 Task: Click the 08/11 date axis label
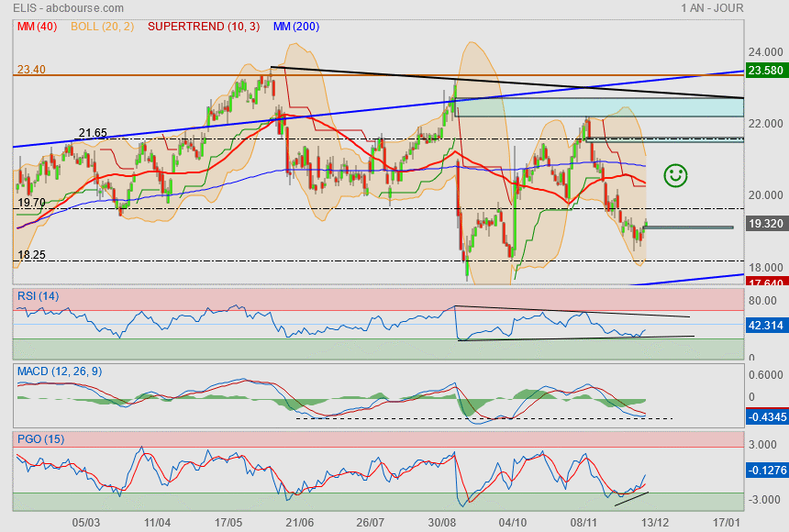pos(583,523)
